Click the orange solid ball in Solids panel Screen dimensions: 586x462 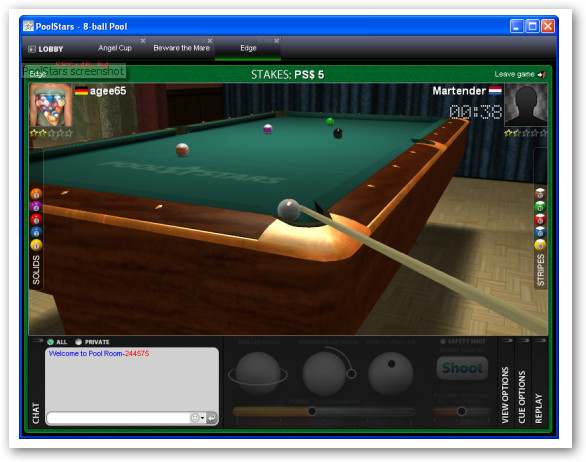pos(36,194)
